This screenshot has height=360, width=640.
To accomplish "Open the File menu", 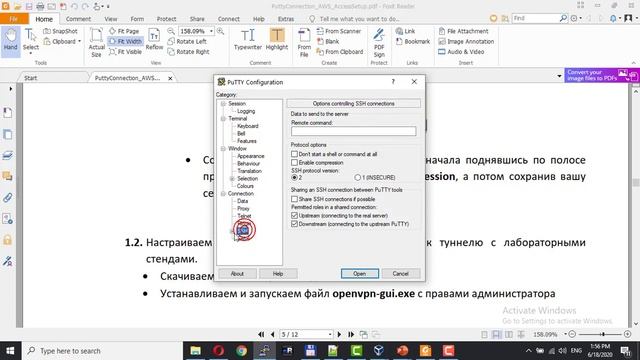I will pos(14,19).
